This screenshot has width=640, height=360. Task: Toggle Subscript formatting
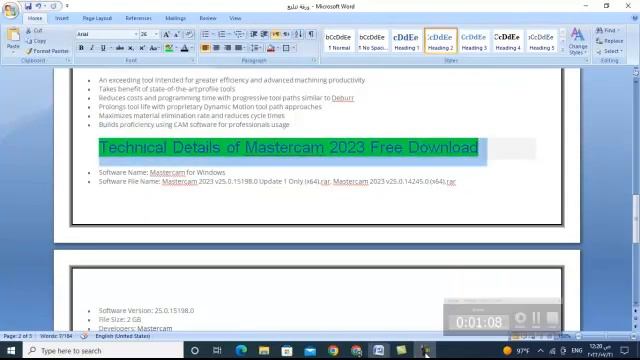pyautogui.click(x=131, y=48)
